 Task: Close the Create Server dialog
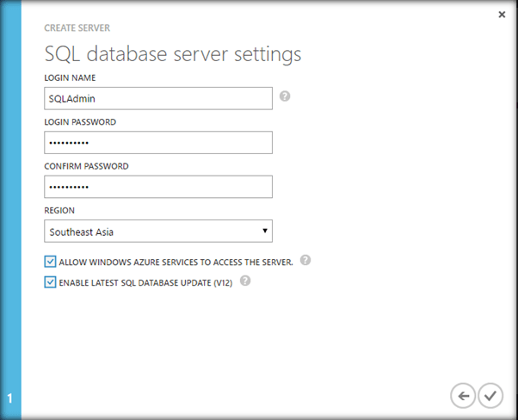502,15
